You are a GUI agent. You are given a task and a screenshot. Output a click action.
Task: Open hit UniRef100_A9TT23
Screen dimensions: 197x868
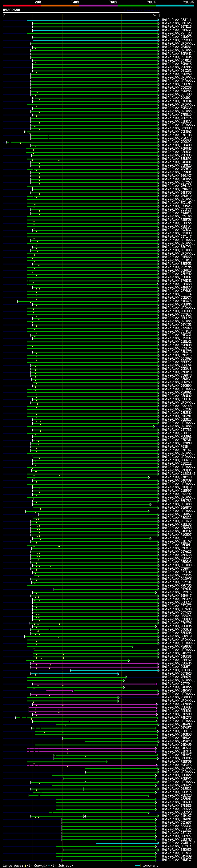click(x=177, y=33)
